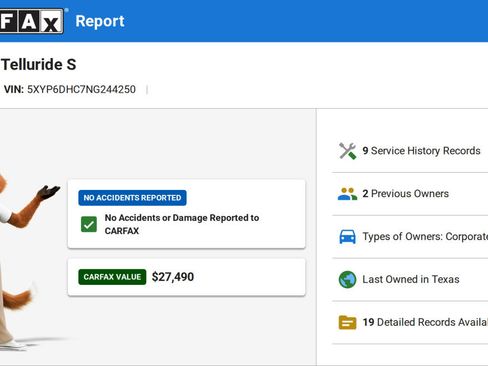Open 19 Detailed Records Available row

coord(410,322)
